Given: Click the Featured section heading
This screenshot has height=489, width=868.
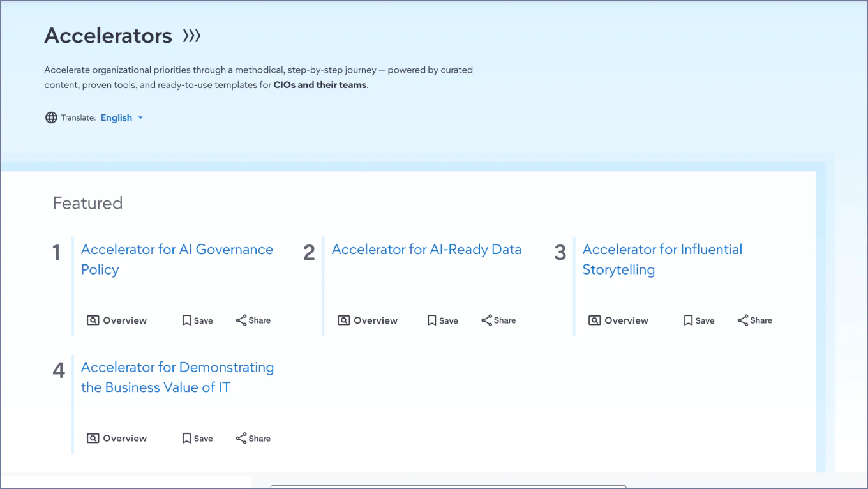Looking at the screenshot, I should pos(87,203).
